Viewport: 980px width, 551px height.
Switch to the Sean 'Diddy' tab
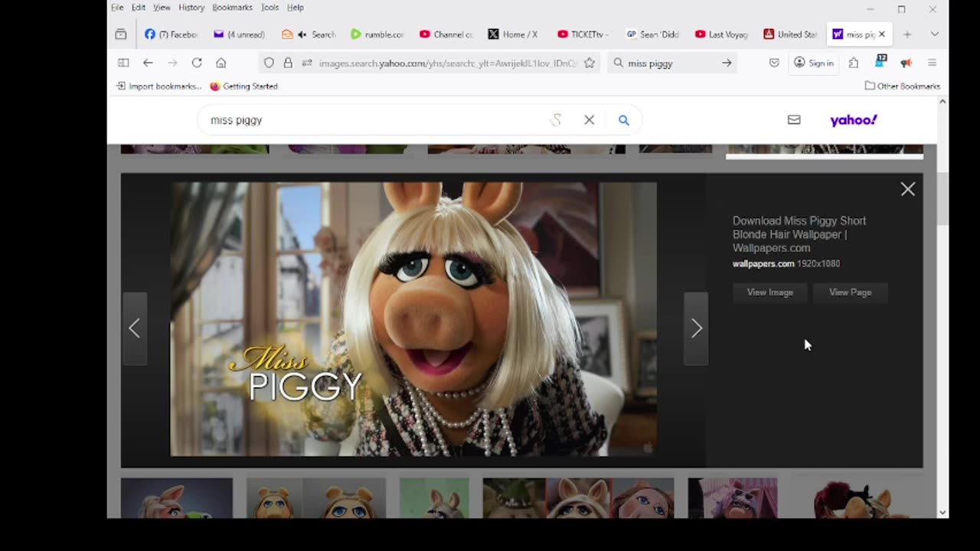pos(652,34)
